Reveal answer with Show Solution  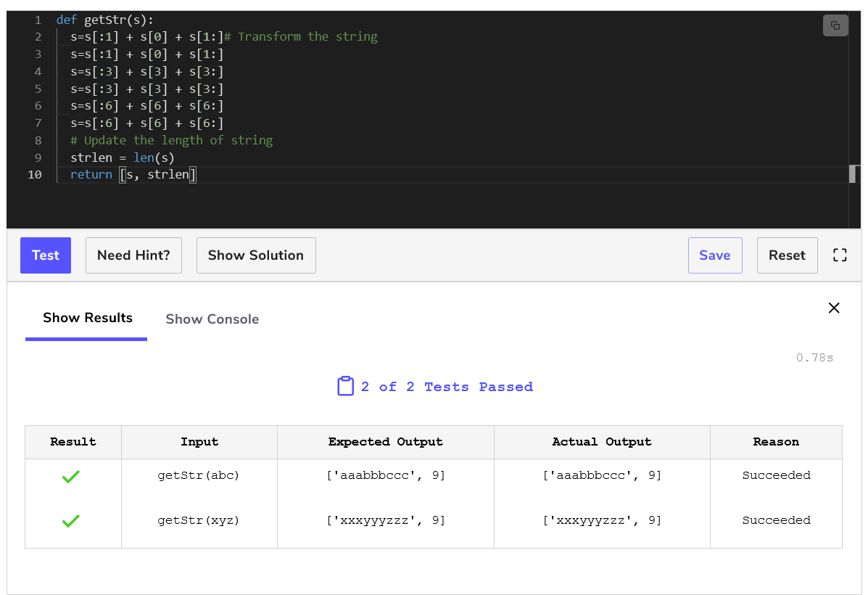pos(256,255)
